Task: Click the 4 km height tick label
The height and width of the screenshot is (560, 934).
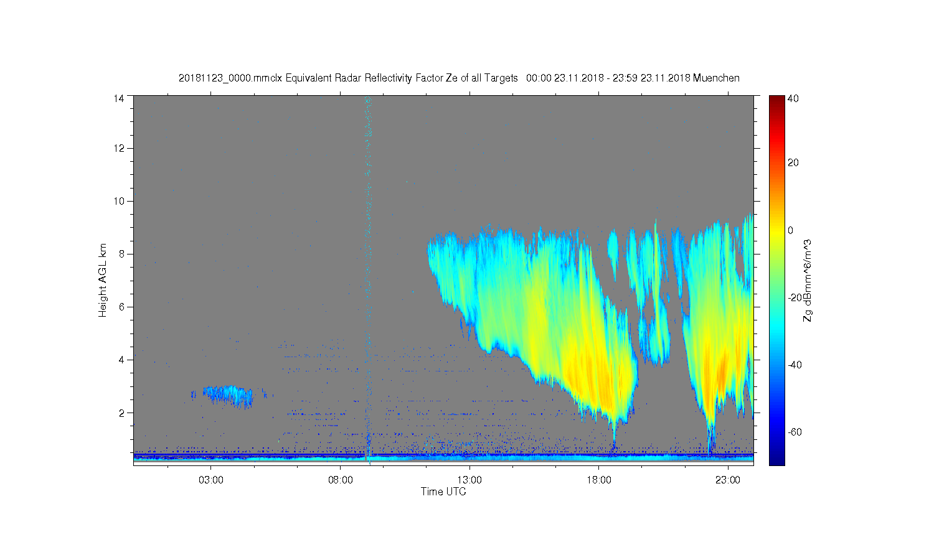Action: (x=121, y=360)
